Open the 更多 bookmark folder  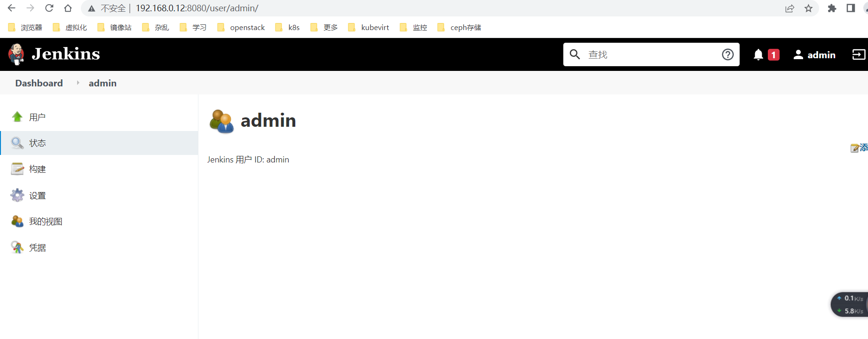[324, 27]
